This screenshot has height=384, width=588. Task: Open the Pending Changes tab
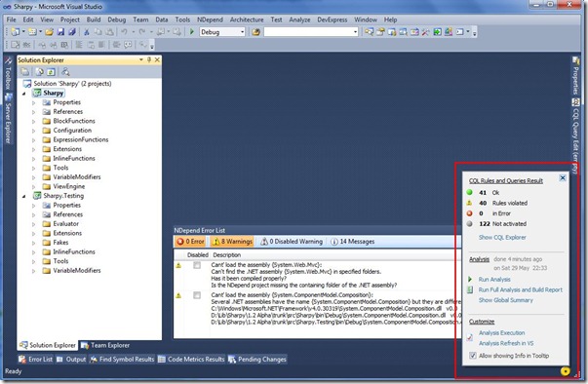coord(257,360)
